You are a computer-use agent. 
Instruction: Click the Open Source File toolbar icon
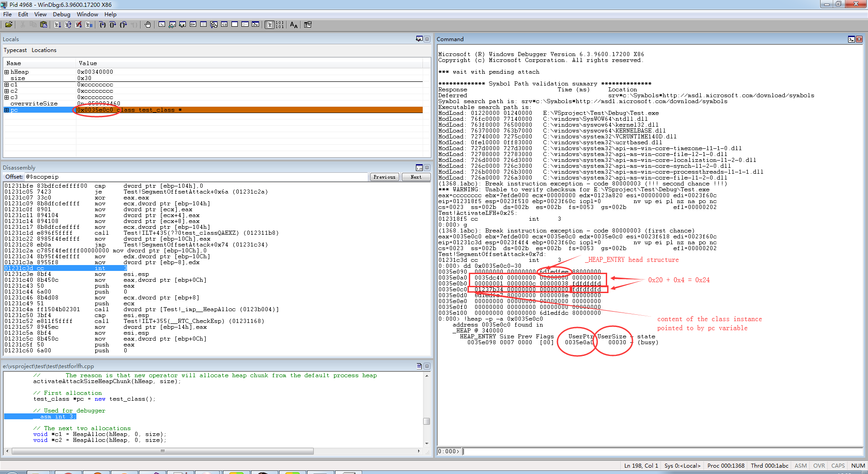[x=9, y=25]
